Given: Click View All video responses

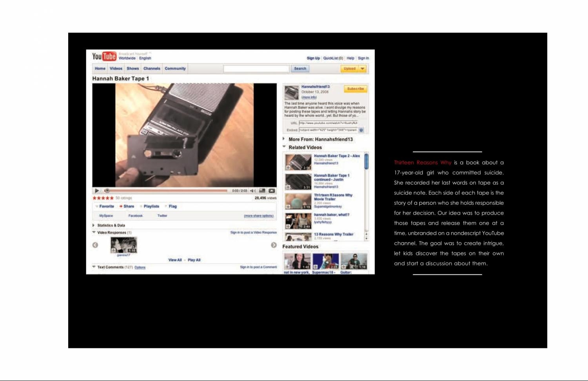Looking at the screenshot, I should [x=175, y=260].
